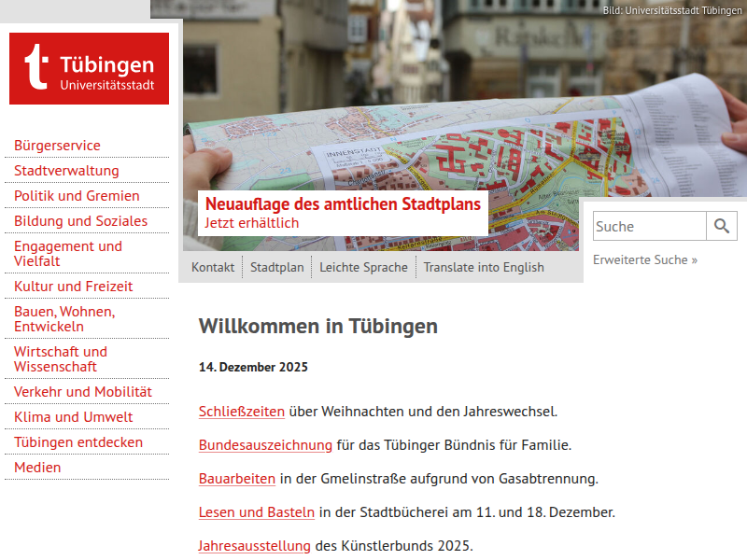This screenshot has height=560, width=747.
Task: Open the Bürgerservice section
Action: pos(57,146)
